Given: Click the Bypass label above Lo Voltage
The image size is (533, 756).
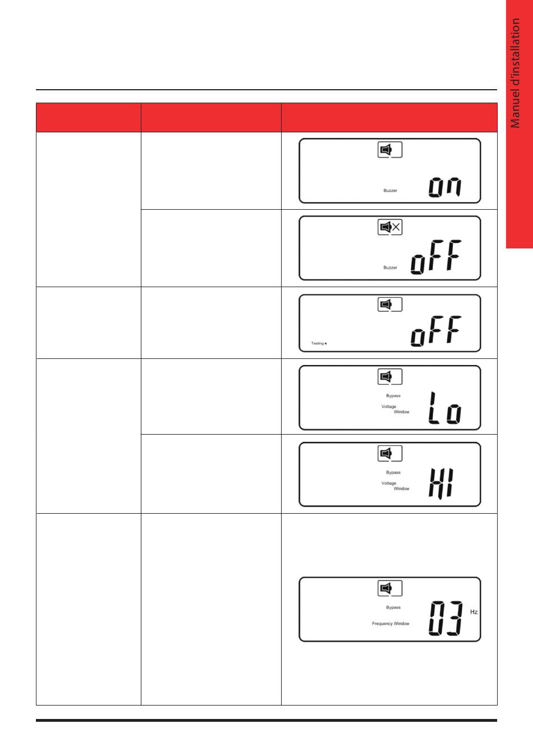Looking at the screenshot, I should 393,396.
